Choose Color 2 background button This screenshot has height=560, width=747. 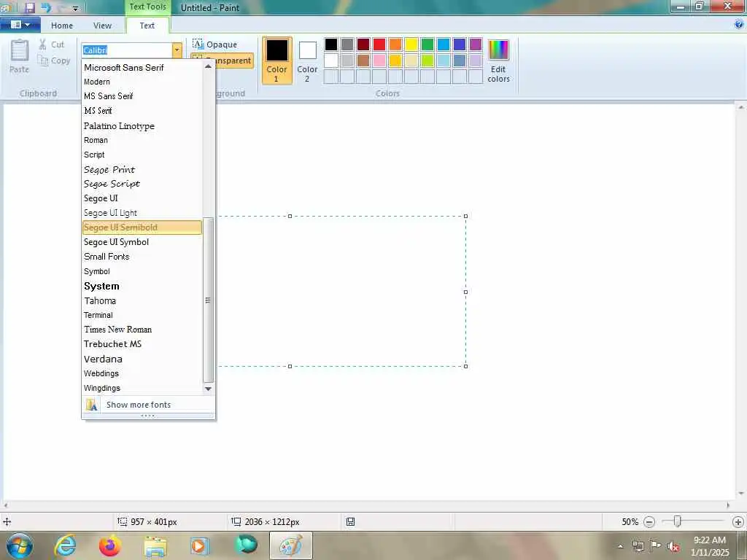point(307,61)
